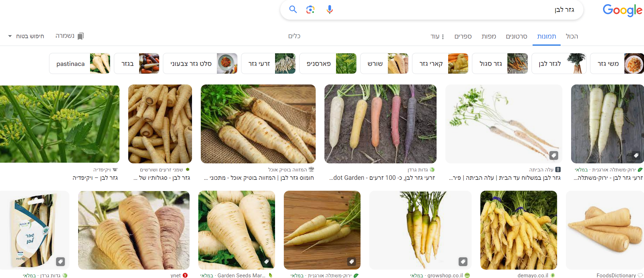The height and width of the screenshot is (278, 644).
Task: Click the search text field
Action: [x=455, y=10]
